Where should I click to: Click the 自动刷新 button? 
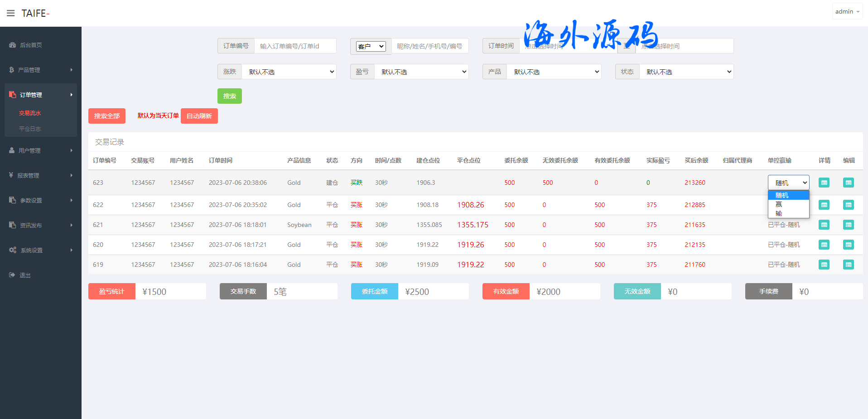[x=199, y=116]
